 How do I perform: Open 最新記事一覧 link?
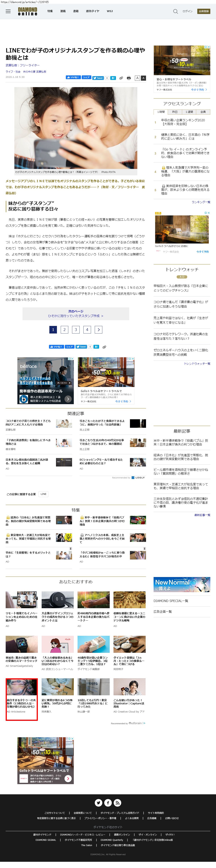(202, 515)
